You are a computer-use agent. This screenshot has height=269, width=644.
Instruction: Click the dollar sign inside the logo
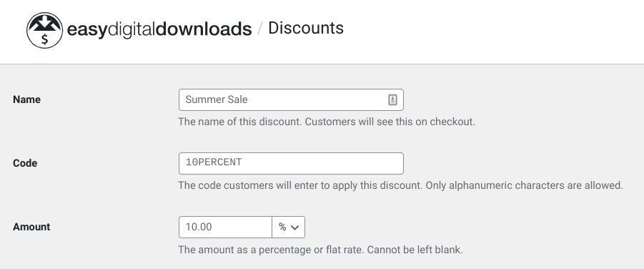point(45,39)
